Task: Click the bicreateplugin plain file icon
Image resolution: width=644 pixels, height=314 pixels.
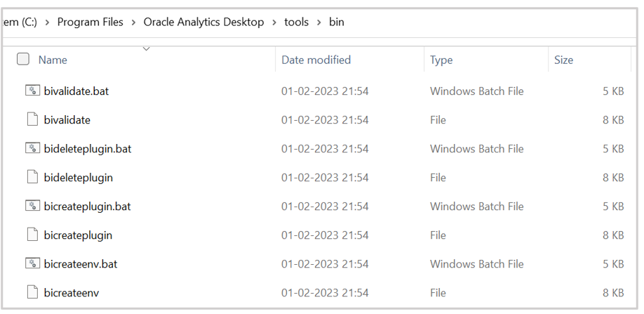Action: 32,234
